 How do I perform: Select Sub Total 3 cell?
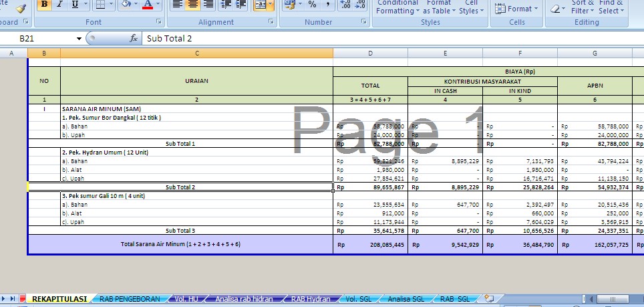tap(180, 231)
